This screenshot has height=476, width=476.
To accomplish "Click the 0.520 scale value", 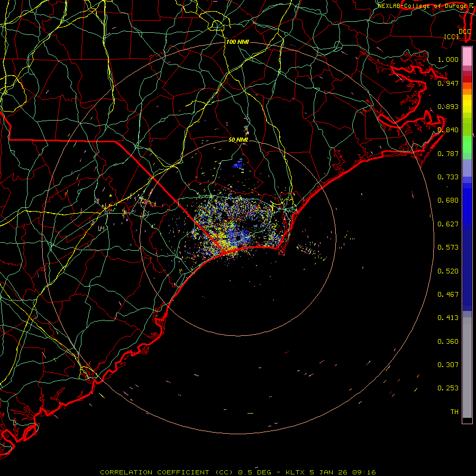I will pyautogui.click(x=448, y=271).
